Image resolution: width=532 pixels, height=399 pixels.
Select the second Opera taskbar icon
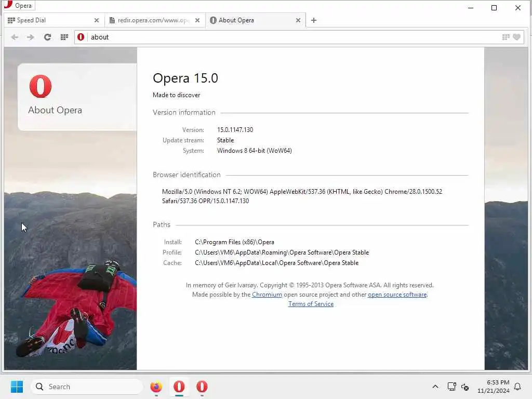pyautogui.click(x=202, y=387)
